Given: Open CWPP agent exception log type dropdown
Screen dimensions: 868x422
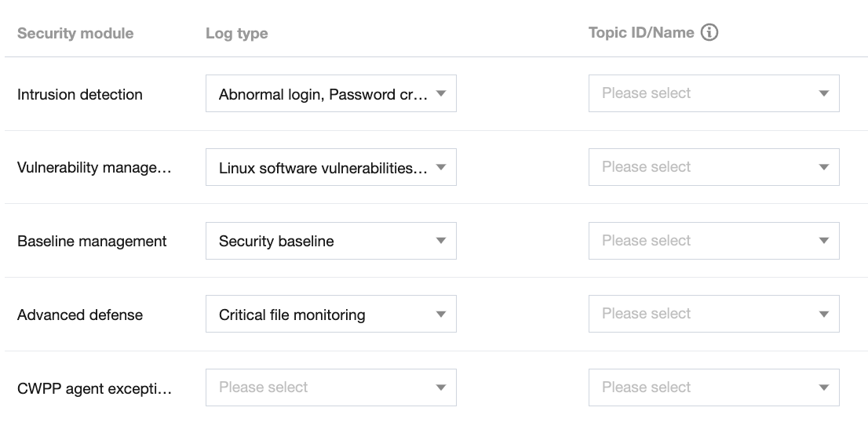Looking at the screenshot, I should pyautogui.click(x=330, y=387).
